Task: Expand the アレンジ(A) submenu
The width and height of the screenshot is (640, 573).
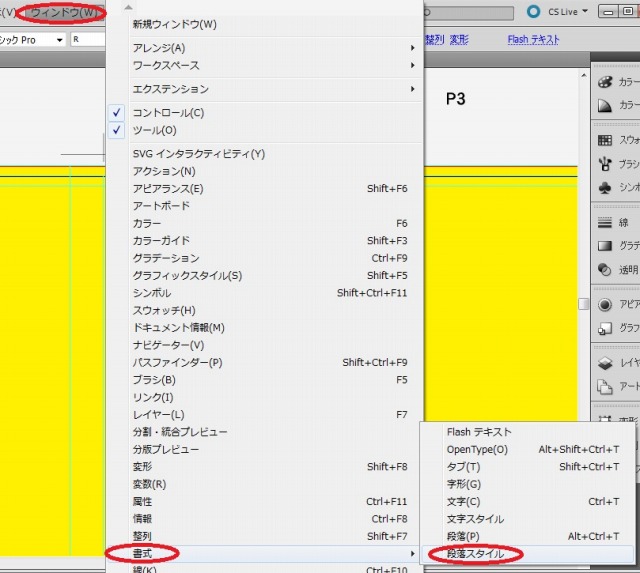Action: coord(158,48)
